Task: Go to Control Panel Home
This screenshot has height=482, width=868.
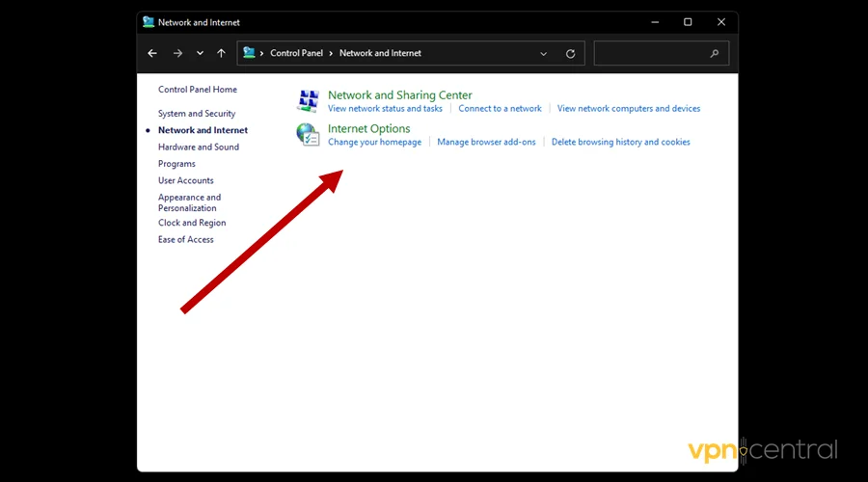Action: [x=198, y=89]
